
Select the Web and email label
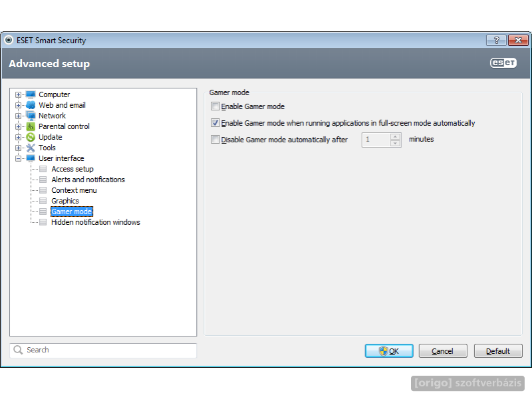pos(62,105)
